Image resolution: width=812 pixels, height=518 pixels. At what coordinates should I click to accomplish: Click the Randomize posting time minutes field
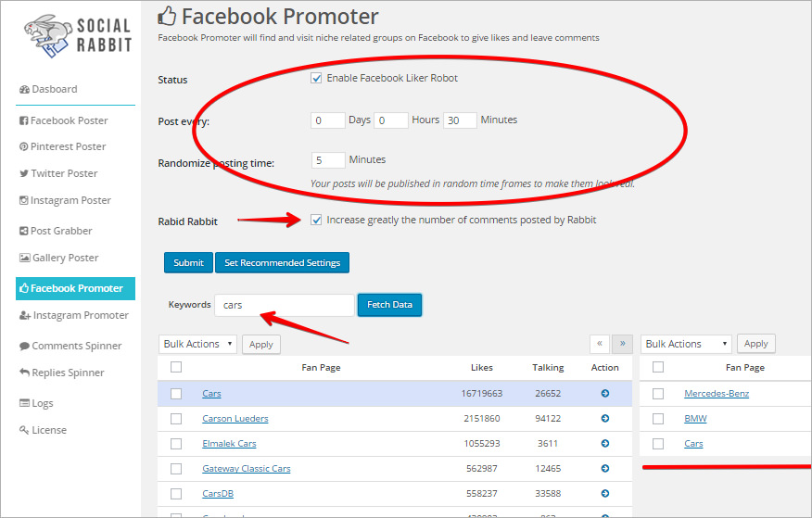pos(328,160)
